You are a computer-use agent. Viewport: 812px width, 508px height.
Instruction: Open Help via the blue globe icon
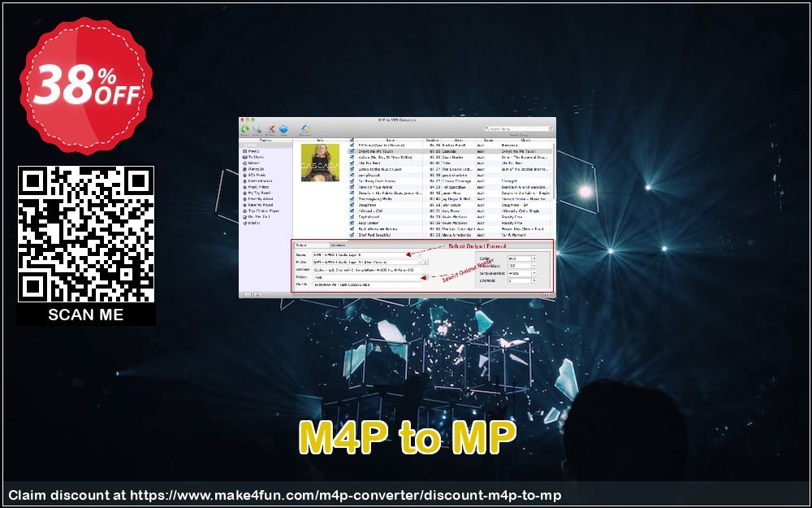283,129
